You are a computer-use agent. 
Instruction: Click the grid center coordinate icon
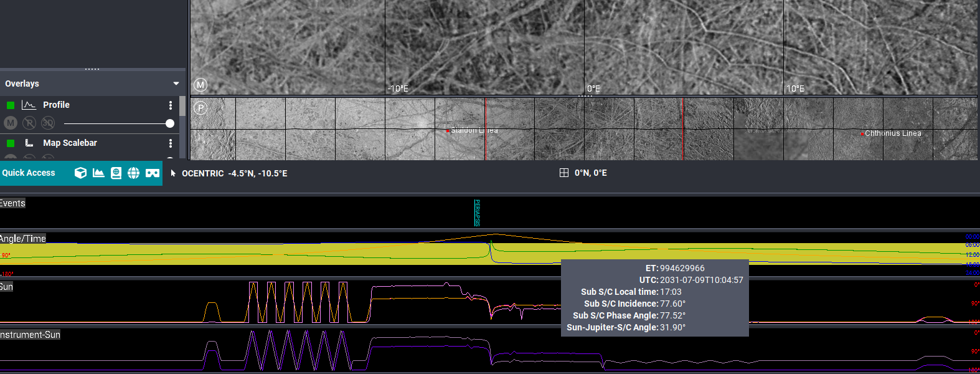pyautogui.click(x=564, y=173)
